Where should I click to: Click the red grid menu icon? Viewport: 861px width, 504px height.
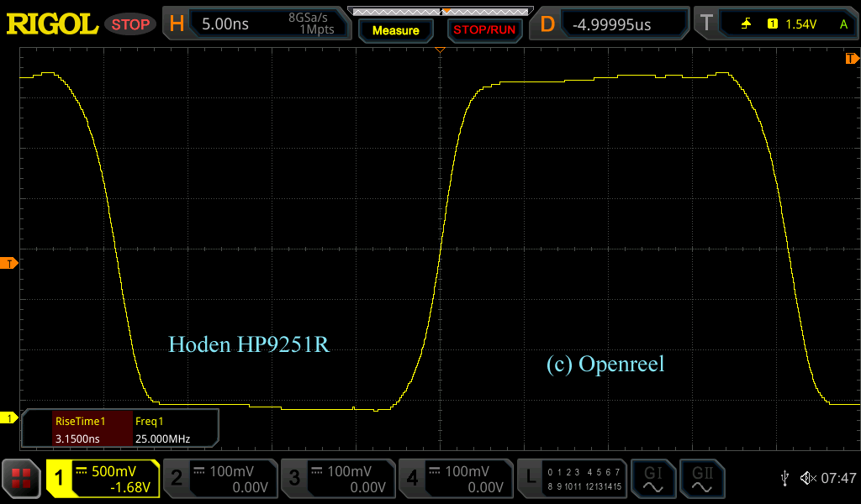point(21,479)
